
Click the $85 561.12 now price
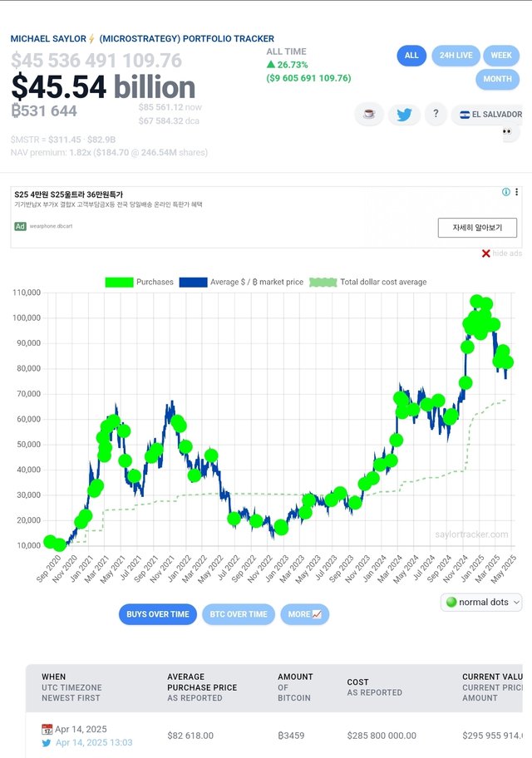coord(170,107)
